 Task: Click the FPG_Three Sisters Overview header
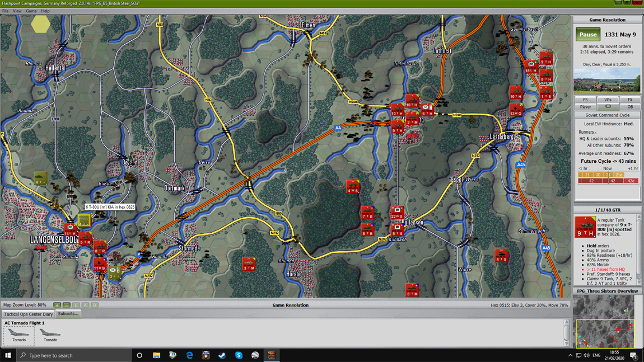[x=607, y=291]
